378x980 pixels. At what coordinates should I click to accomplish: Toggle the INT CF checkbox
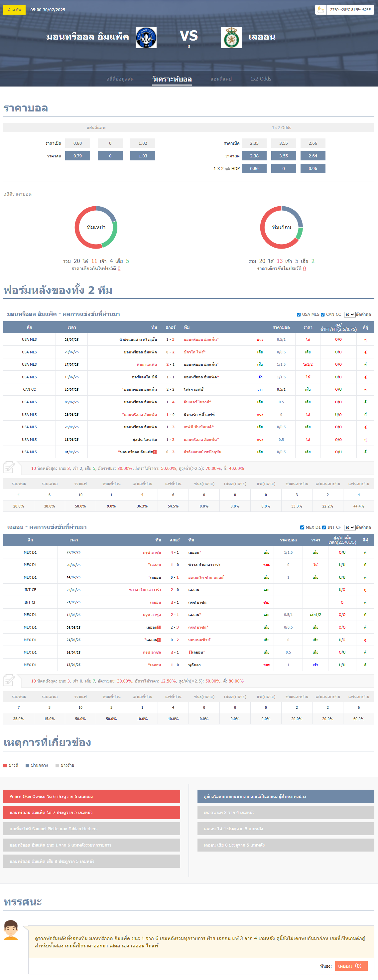(324, 527)
